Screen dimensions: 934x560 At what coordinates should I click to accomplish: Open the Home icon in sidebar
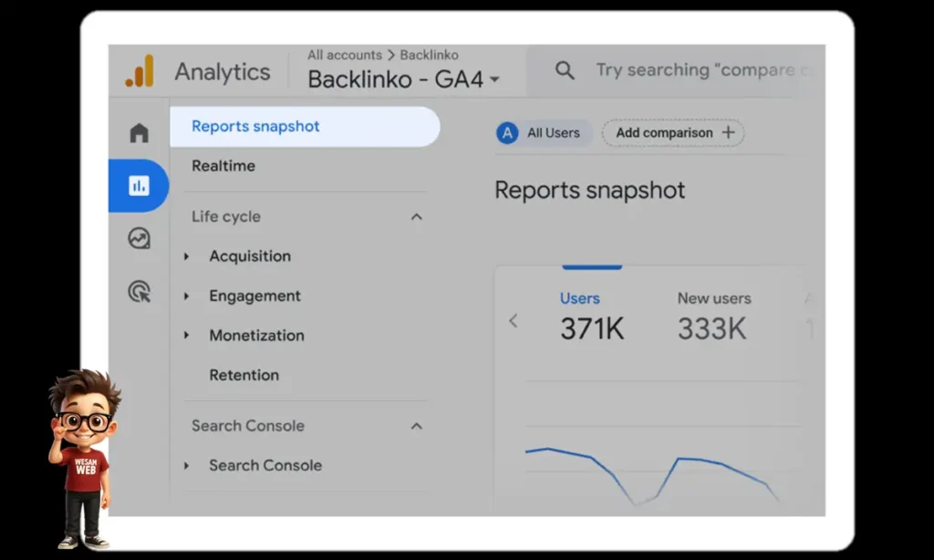pyautogui.click(x=139, y=133)
